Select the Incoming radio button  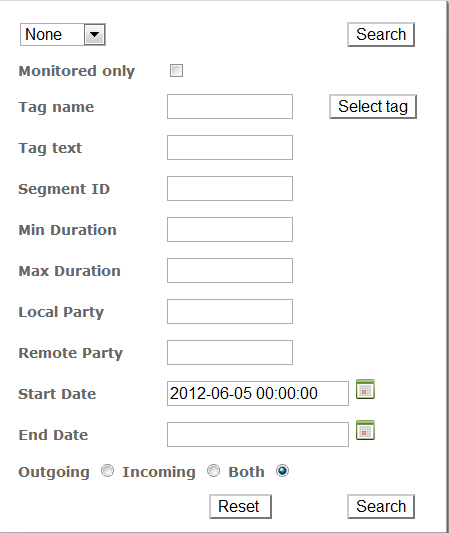click(x=213, y=471)
